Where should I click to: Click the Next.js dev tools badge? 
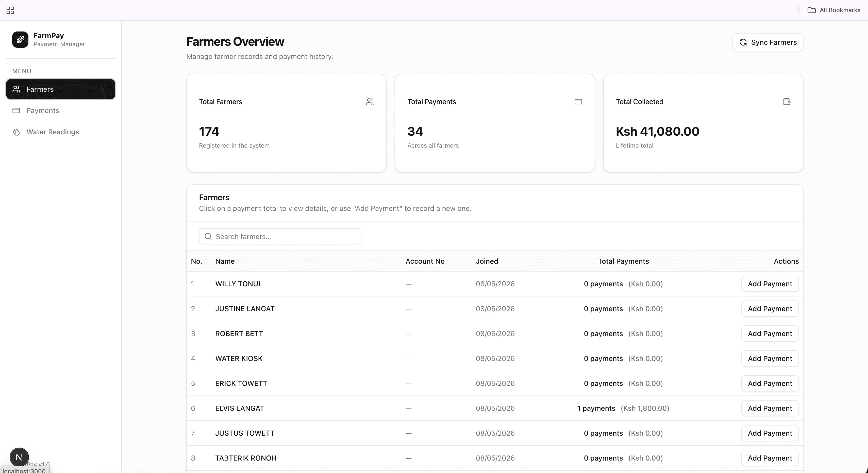(19, 457)
